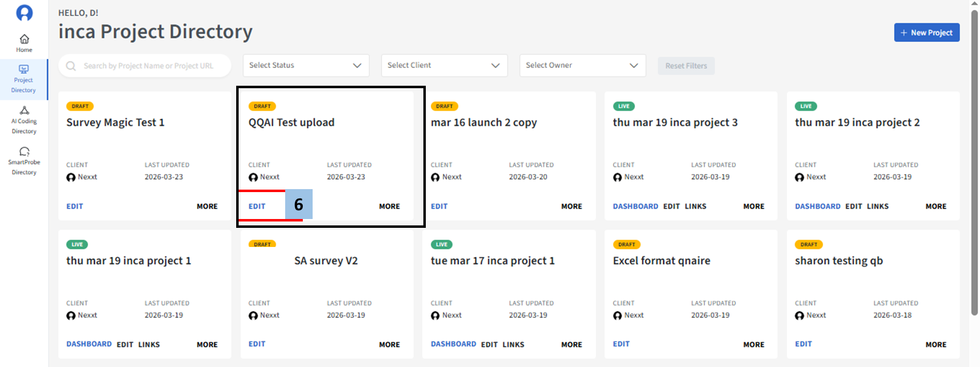Image resolution: width=980 pixels, height=367 pixels.
Task: Click the search magnifier icon
Action: tap(71, 66)
